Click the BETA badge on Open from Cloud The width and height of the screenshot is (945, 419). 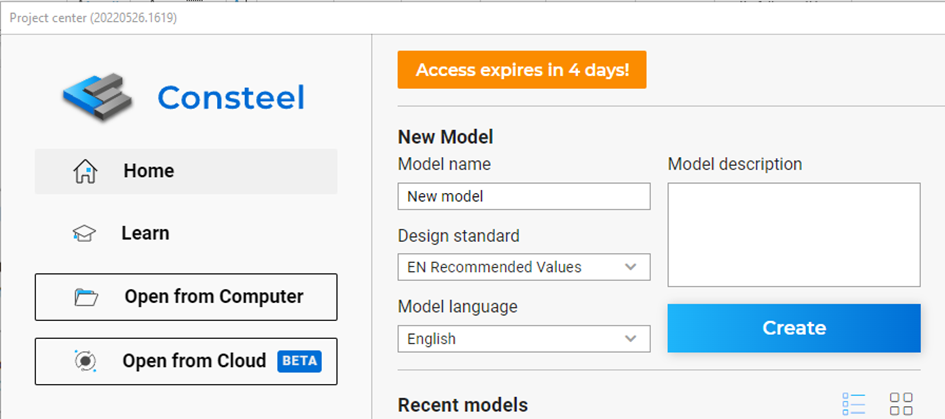click(x=300, y=361)
